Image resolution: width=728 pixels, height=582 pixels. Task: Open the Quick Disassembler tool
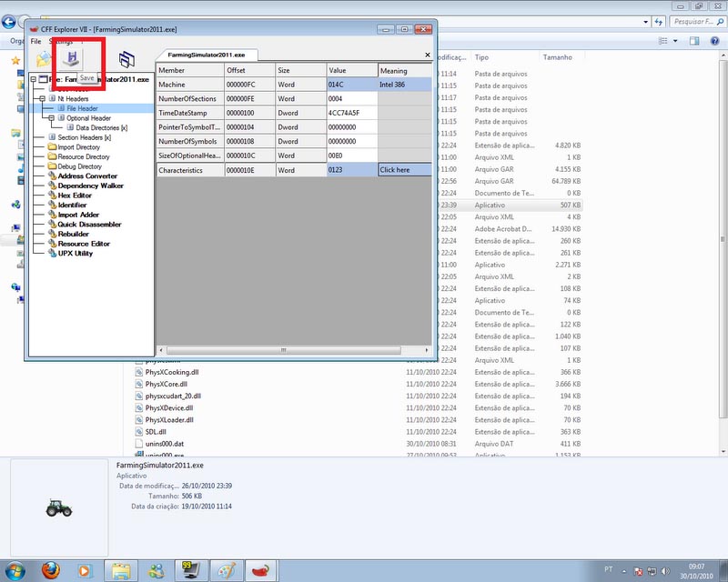[89, 225]
